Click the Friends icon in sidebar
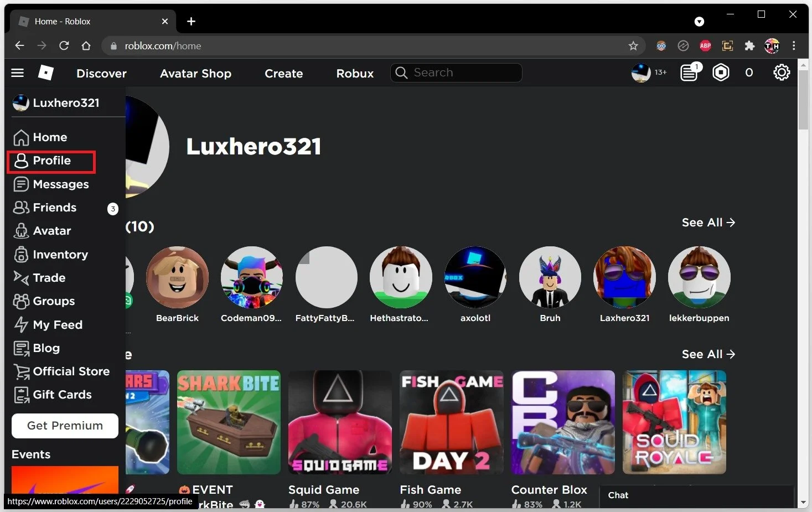Viewport: 812px width, 512px height. click(21, 208)
